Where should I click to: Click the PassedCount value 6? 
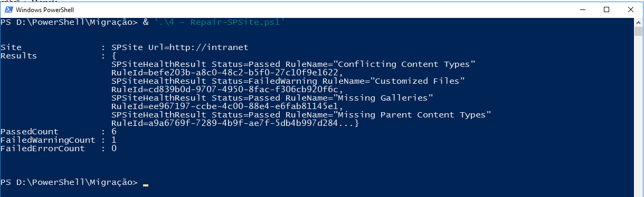[114, 132]
